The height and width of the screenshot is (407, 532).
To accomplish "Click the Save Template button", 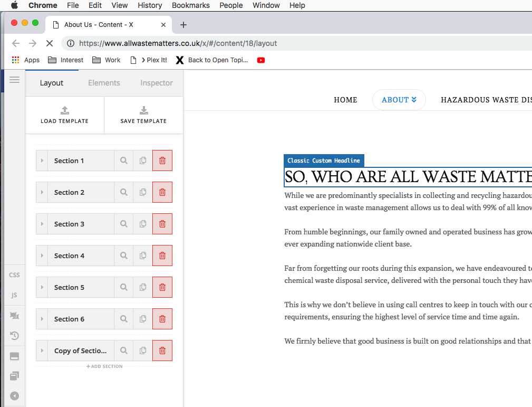I will point(143,115).
